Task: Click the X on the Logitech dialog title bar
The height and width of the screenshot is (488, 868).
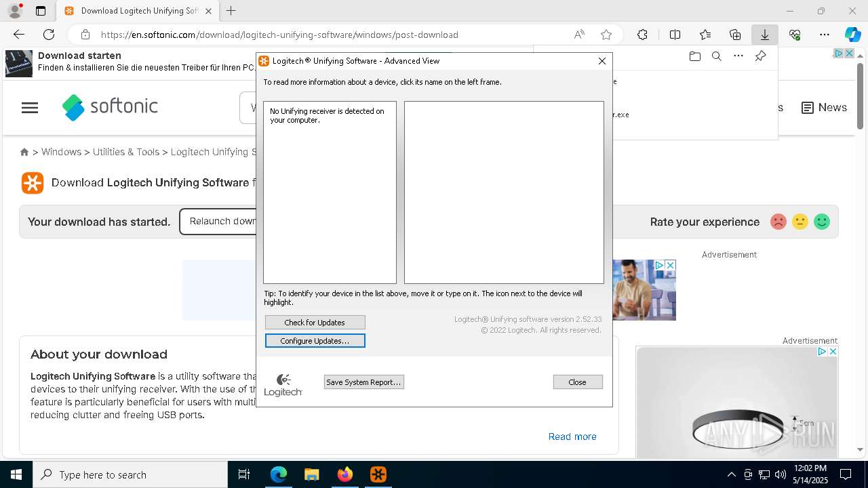Action: 601,61
